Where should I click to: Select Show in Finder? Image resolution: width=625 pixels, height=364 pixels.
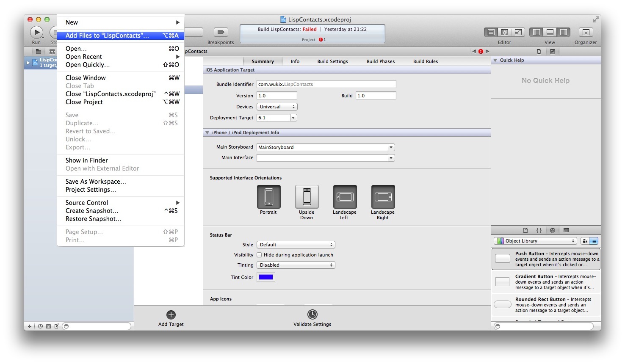(121, 160)
